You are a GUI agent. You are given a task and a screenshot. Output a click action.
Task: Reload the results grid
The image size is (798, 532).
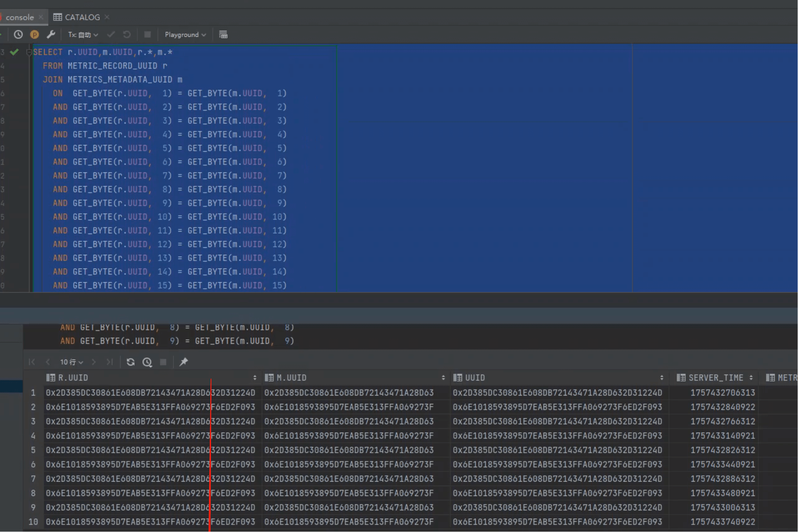point(131,362)
